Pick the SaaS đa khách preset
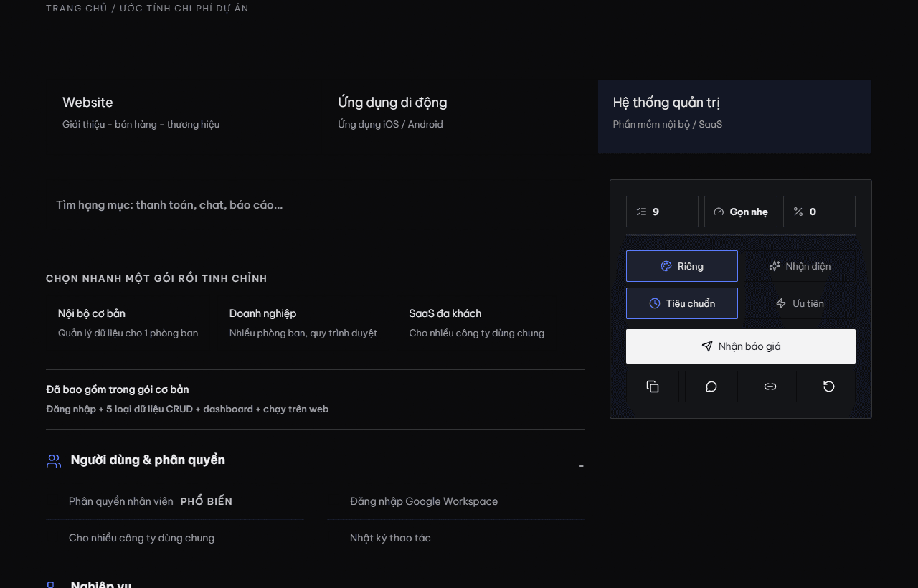This screenshot has height=588, width=918. click(477, 323)
